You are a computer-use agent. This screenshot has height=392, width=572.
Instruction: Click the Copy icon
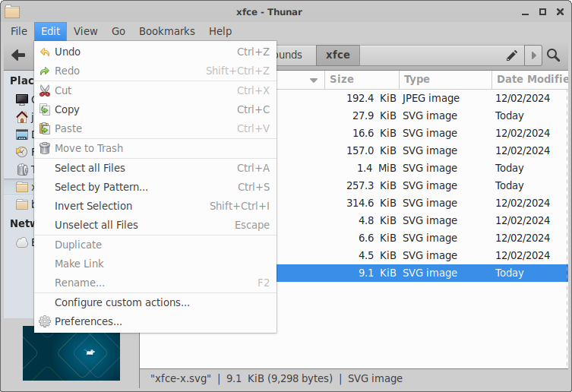(45, 109)
